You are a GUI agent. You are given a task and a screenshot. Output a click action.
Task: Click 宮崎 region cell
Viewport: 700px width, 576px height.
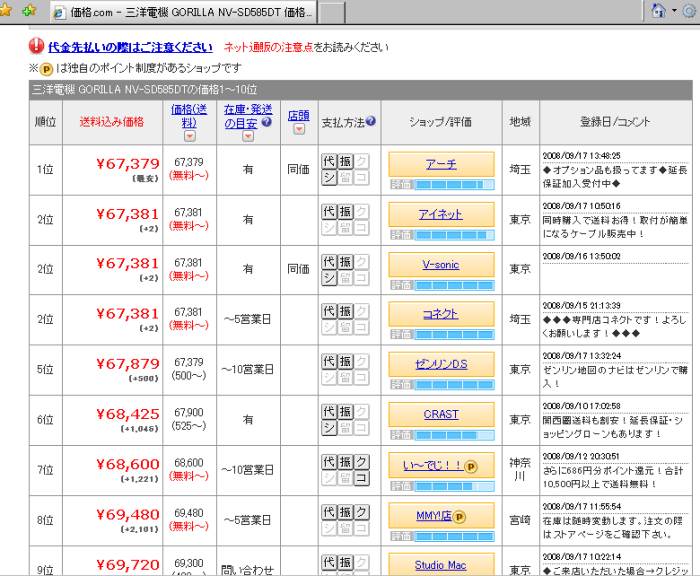click(520, 520)
